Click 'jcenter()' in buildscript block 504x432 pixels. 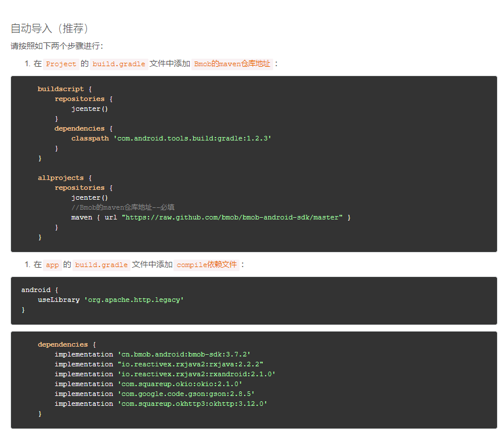point(89,109)
